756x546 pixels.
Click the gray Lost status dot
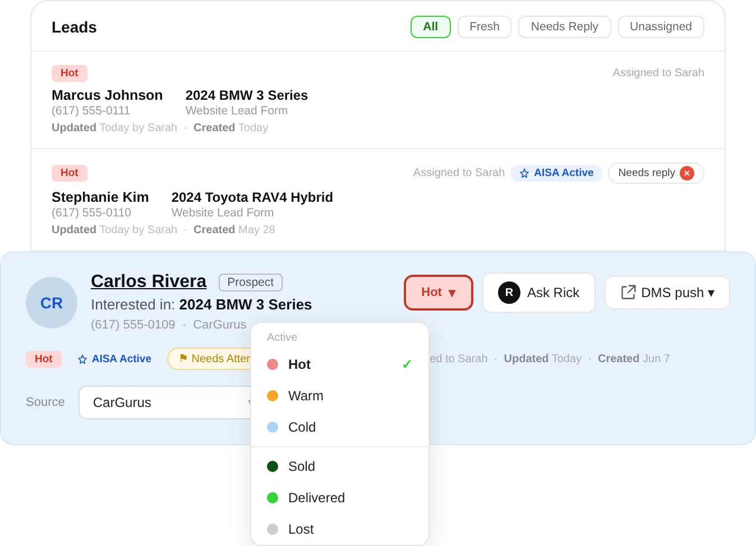[x=273, y=529]
